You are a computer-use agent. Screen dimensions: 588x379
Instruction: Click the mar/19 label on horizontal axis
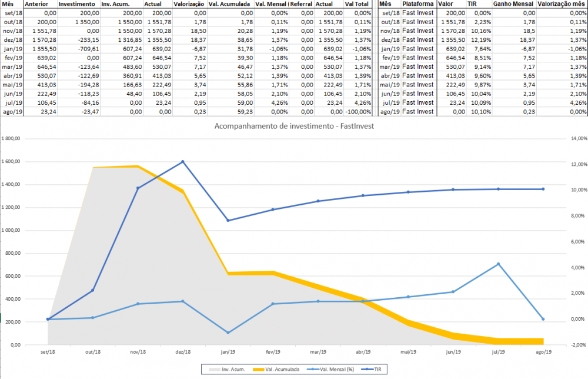(x=319, y=352)
